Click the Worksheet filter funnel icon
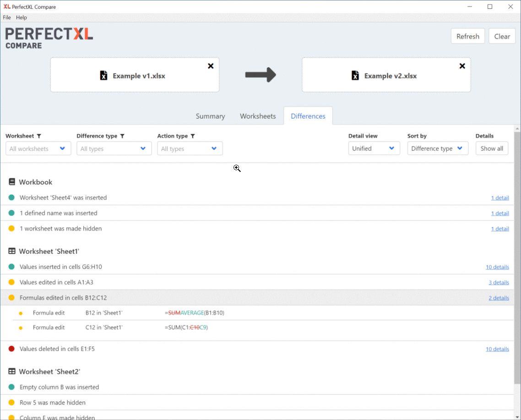This screenshot has width=521, height=420. click(x=39, y=136)
